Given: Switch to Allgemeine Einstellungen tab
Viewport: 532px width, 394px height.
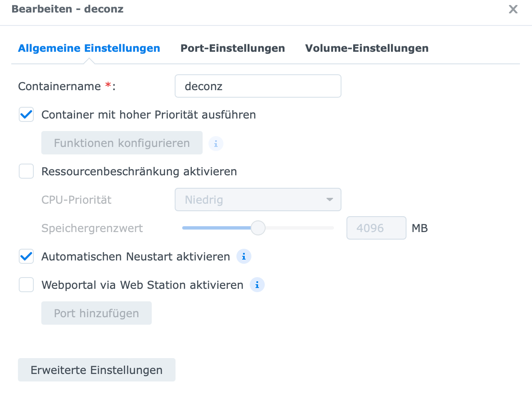Looking at the screenshot, I should [x=89, y=48].
